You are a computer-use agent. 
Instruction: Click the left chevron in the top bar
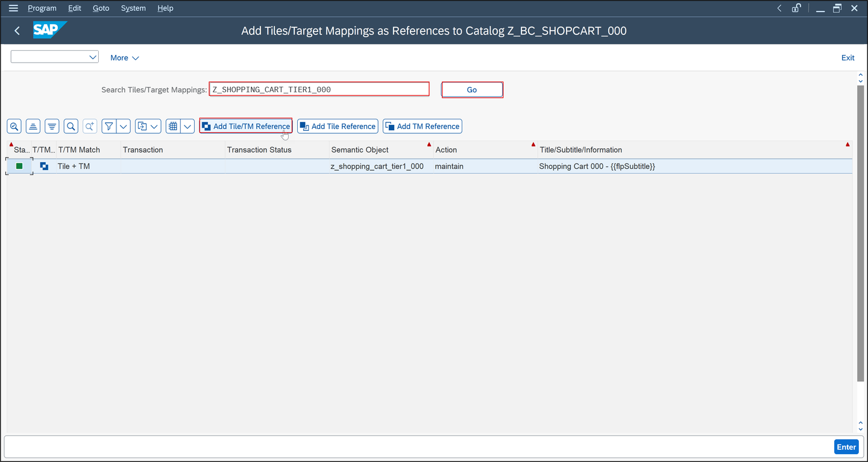(779, 8)
